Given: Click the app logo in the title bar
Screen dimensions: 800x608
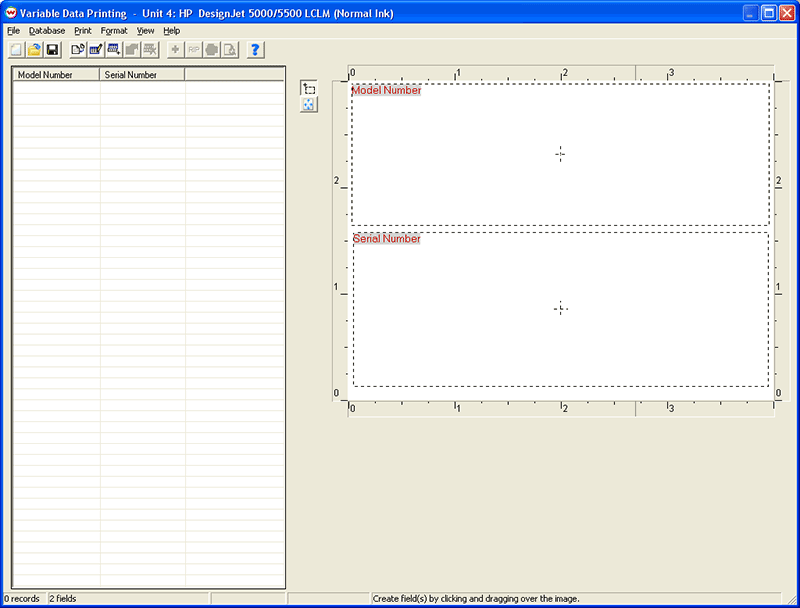Looking at the screenshot, I should (x=11, y=13).
